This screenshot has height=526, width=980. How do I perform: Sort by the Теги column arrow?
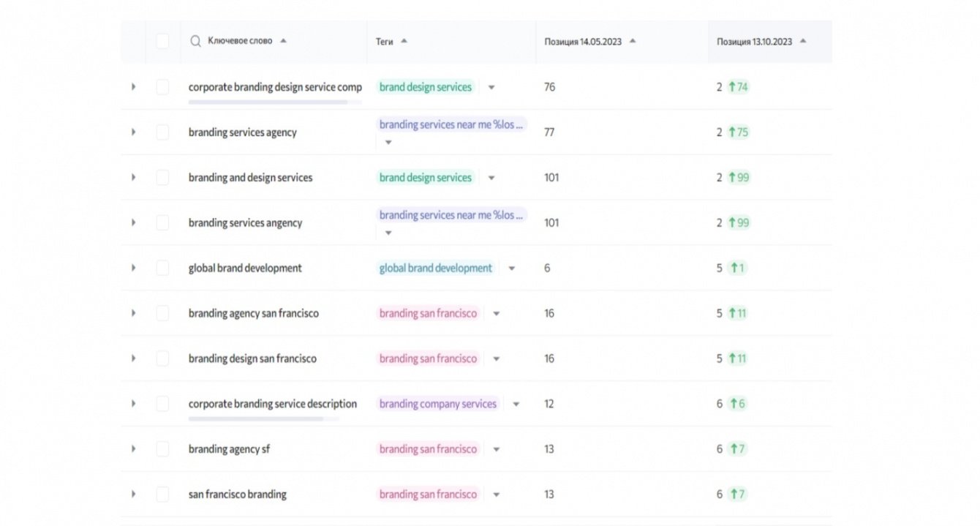pos(404,42)
